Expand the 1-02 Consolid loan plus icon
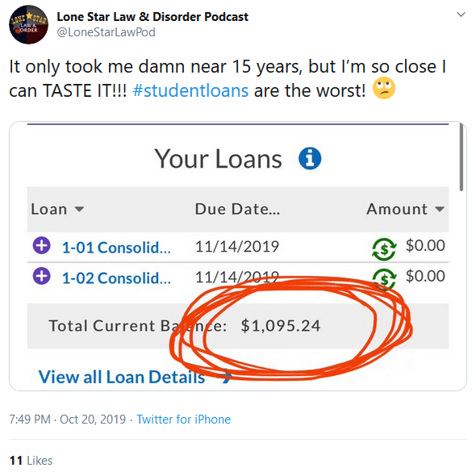The height and width of the screenshot is (476, 476). [42, 276]
